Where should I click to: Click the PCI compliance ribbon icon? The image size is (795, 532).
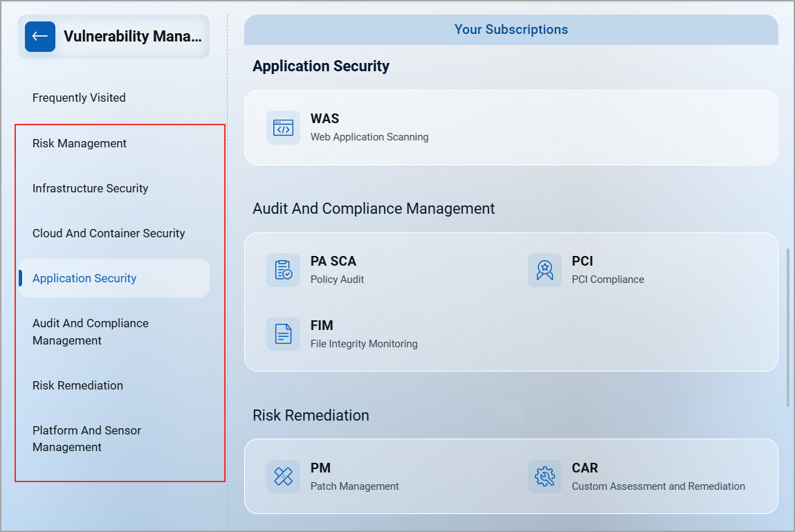(545, 270)
